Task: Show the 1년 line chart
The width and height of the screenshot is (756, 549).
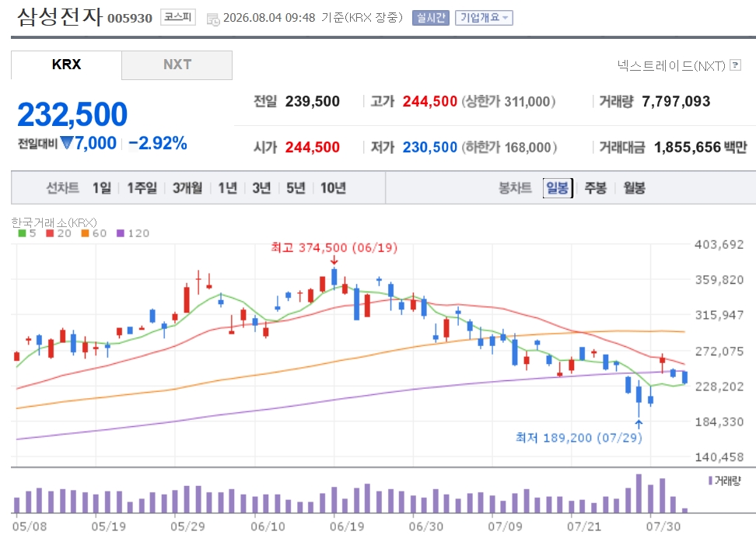Action: [228, 187]
